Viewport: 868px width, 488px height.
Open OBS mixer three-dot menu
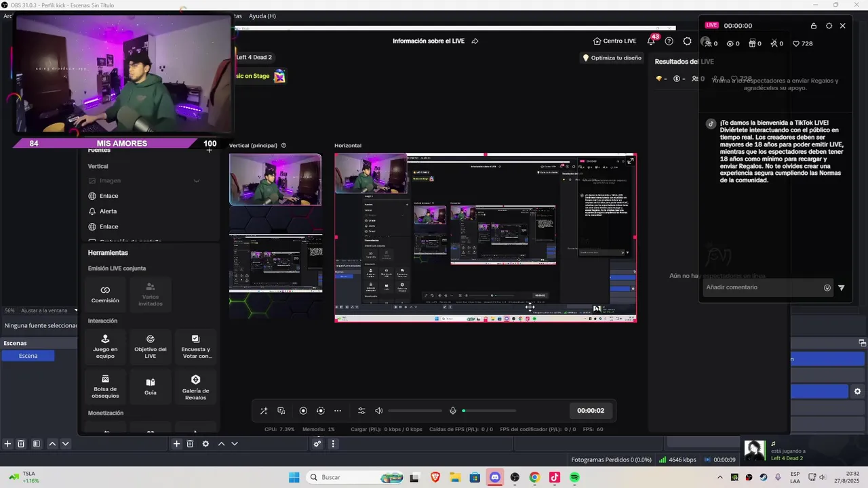tap(333, 444)
